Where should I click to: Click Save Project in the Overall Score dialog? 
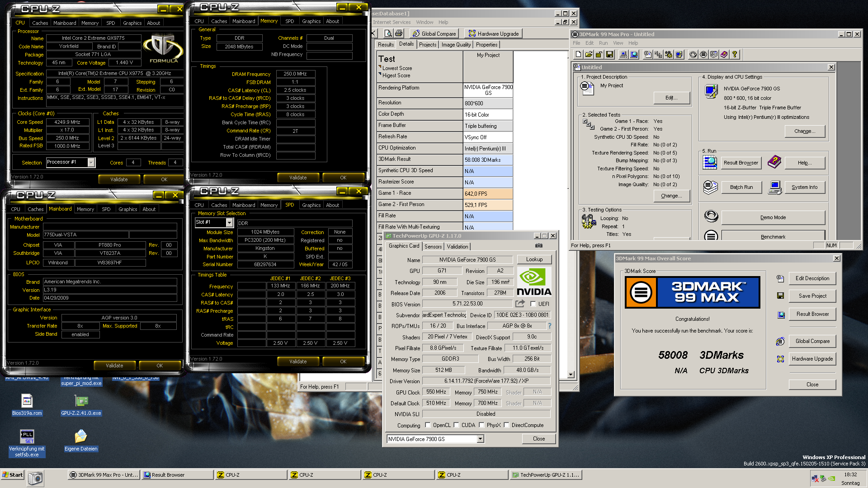click(812, 296)
